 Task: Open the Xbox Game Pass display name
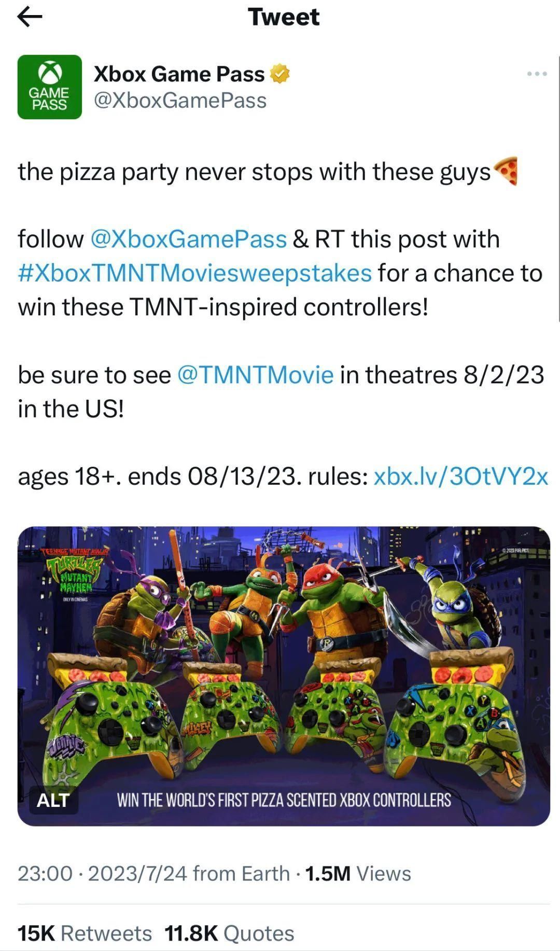(179, 74)
